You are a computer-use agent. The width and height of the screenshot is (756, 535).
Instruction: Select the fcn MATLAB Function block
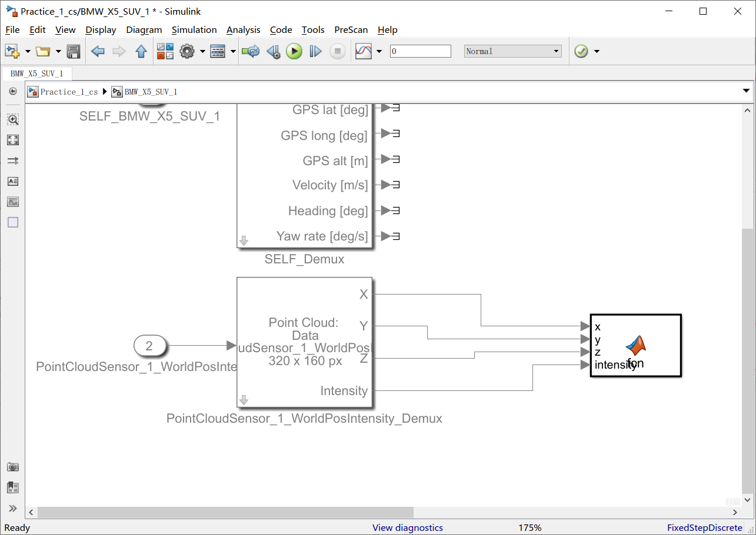(636, 346)
